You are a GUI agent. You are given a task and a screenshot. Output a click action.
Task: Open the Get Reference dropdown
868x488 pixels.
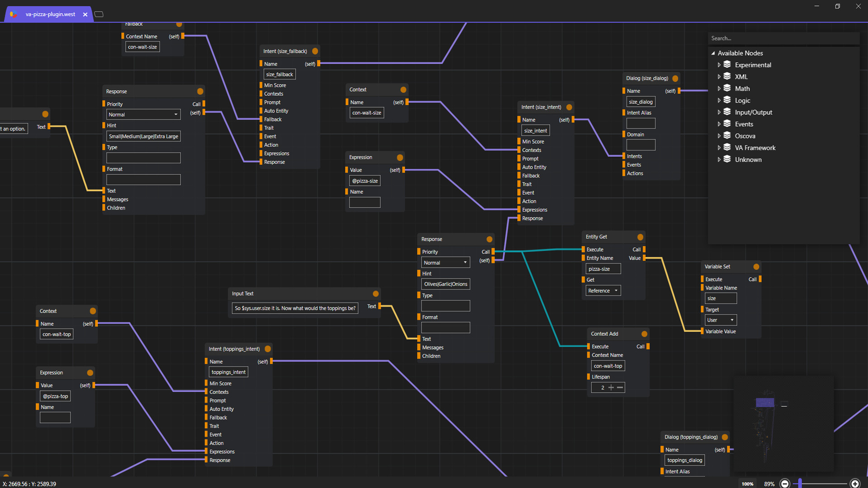[603, 291]
